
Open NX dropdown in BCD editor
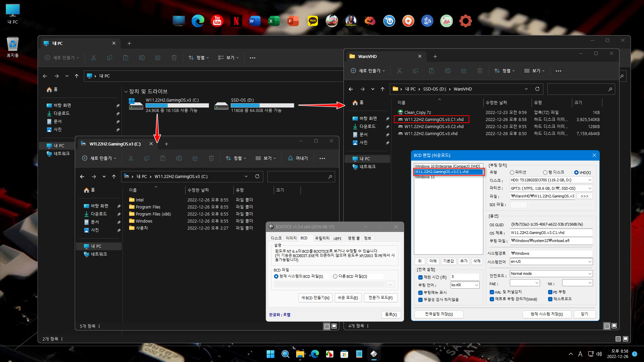(577, 283)
